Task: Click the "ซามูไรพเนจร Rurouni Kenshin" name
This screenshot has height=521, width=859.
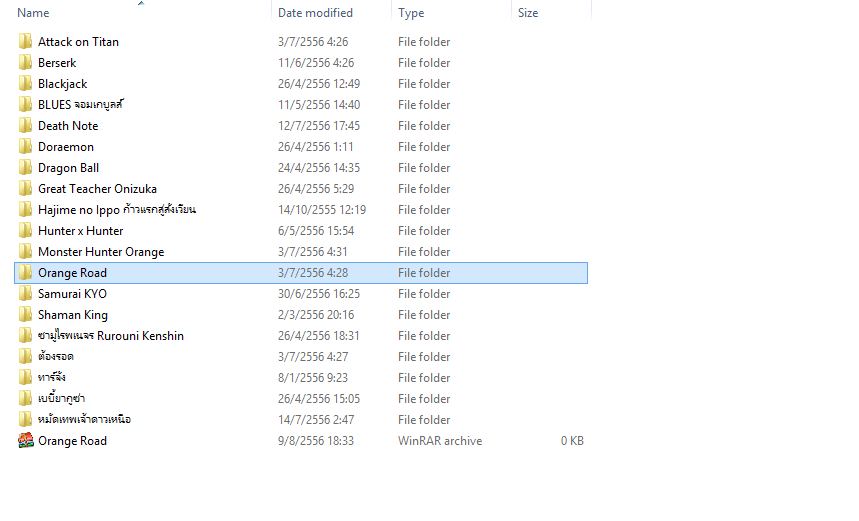Action: 111,336
